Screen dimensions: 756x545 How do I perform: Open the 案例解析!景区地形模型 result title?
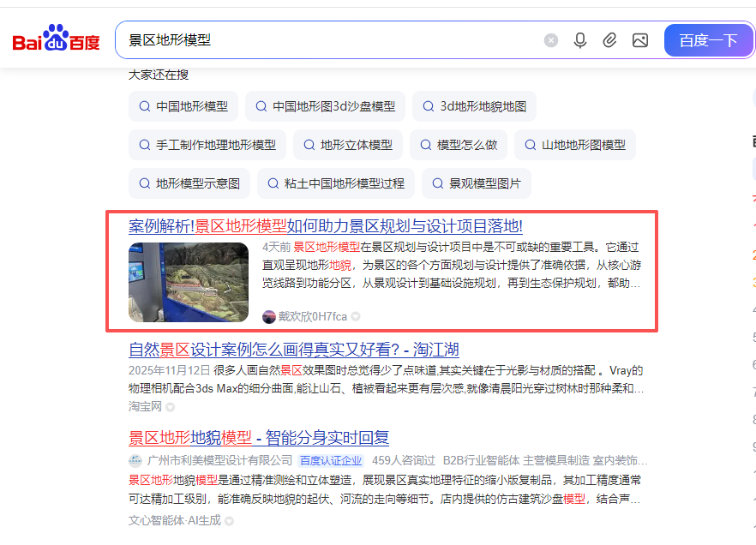pyautogui.click(x=325, y=226)
